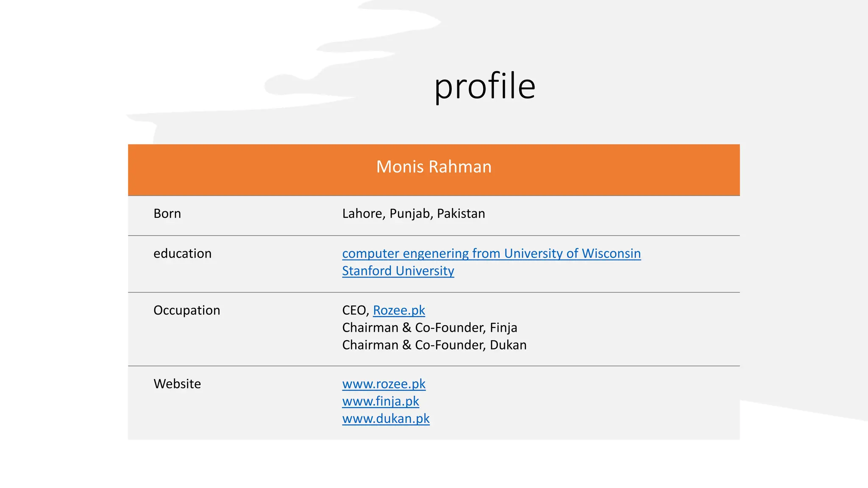The image size is (868, 488).
Task: Open the computer engineering University of Wisconsin link
Action: point(491,253)
